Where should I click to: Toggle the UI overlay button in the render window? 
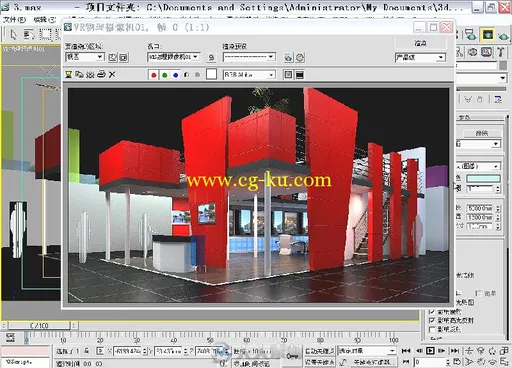pyautogui.click(x=288, y=75)
